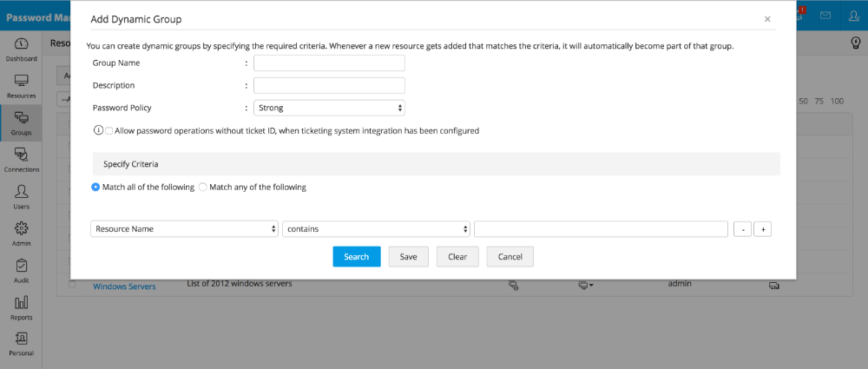Screen dimensions: 868x369
Task: Click the info icon beside ticket ID option
Action: click(97, 130)
